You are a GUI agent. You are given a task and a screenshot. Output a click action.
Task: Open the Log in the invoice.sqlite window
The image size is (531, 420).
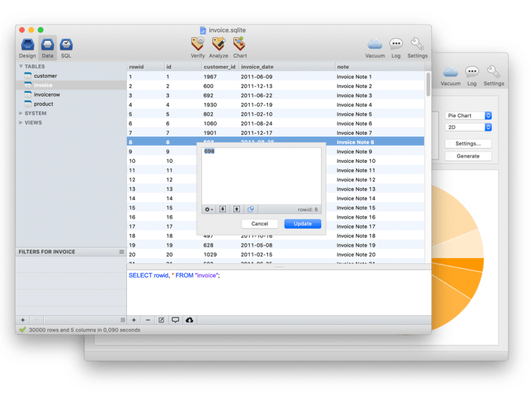(x=396, y=48)
